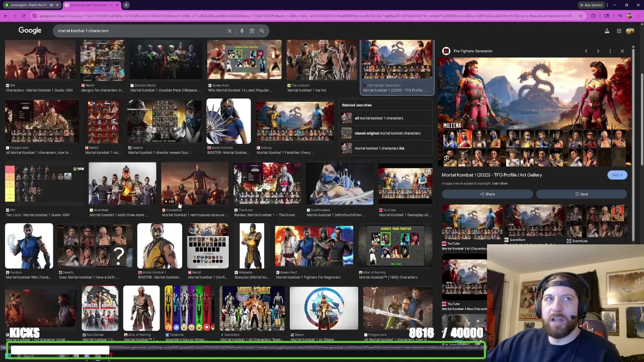
Task: Switch to the simongold Kick tab
Action: pos(31,5)
